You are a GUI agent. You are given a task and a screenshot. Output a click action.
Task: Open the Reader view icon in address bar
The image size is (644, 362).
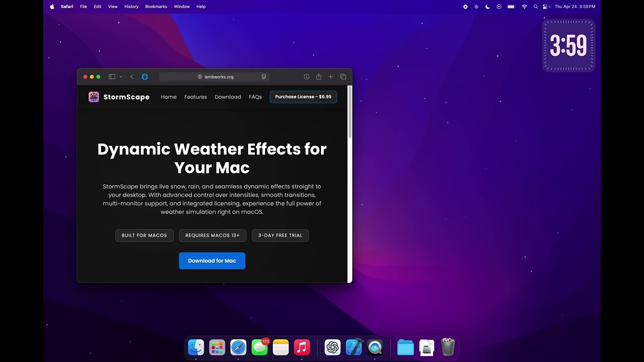pos(264,77)
